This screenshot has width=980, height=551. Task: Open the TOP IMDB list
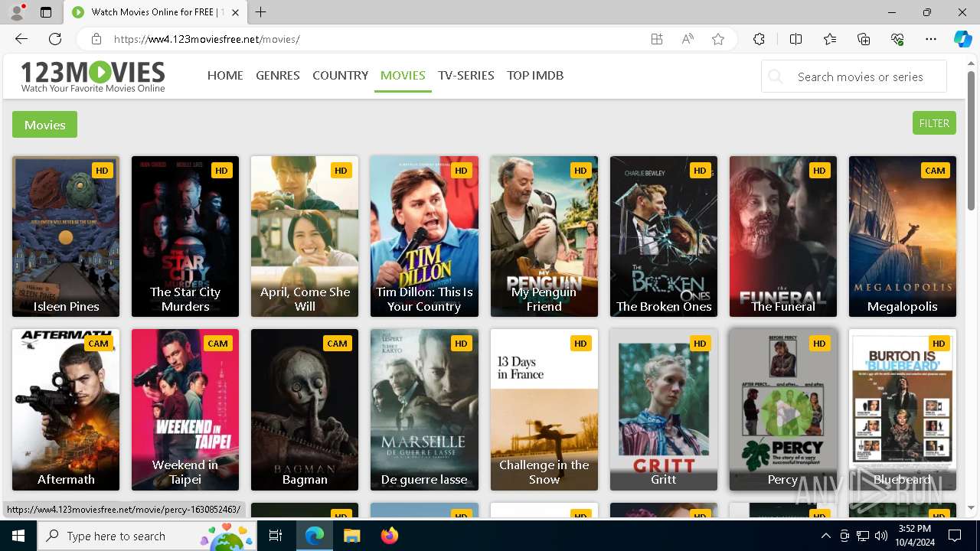(535, 75)
